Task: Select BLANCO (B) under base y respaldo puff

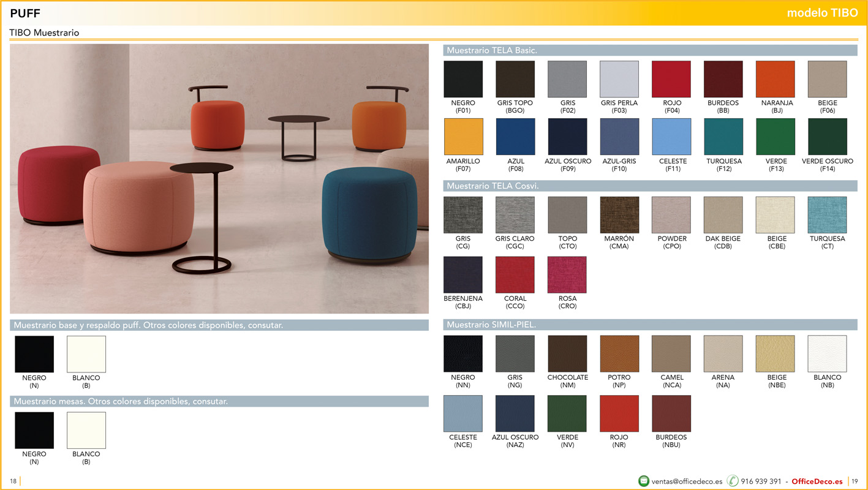Action: tap(86, 354)
